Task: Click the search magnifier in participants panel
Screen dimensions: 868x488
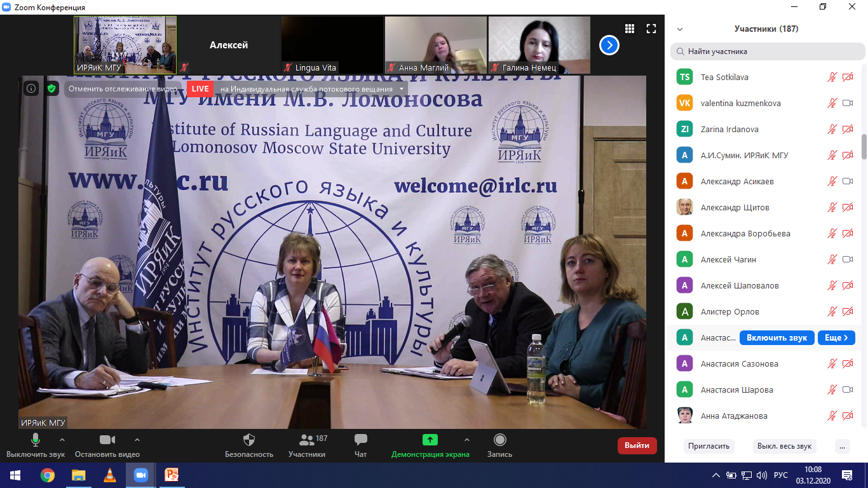Action: point(681,51)
